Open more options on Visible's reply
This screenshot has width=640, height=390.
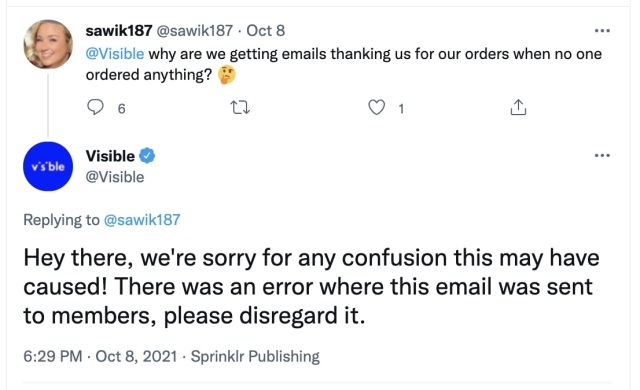(x=602, y=155)
